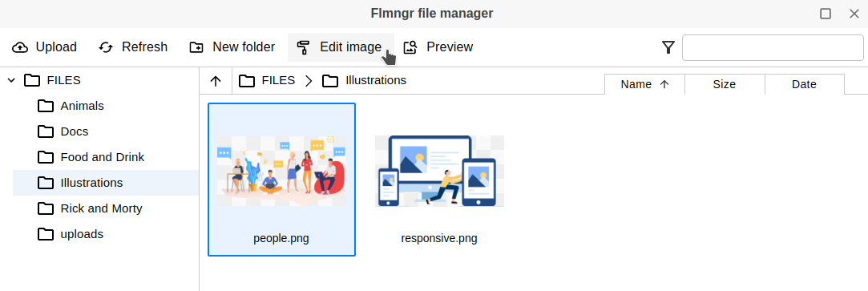Screen dimensions: 868x291
Task: Maximize the Flmngr file manager window
Action: tap(826, 14)
